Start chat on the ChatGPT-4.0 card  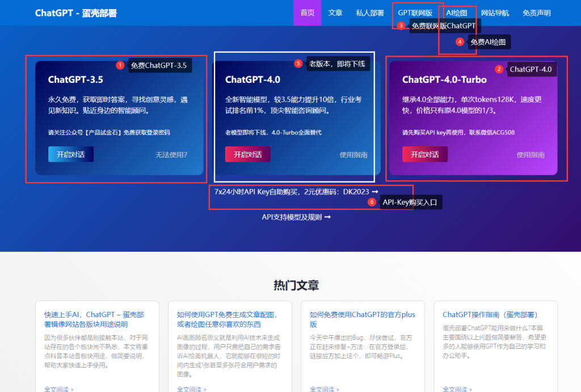point(247,154)
